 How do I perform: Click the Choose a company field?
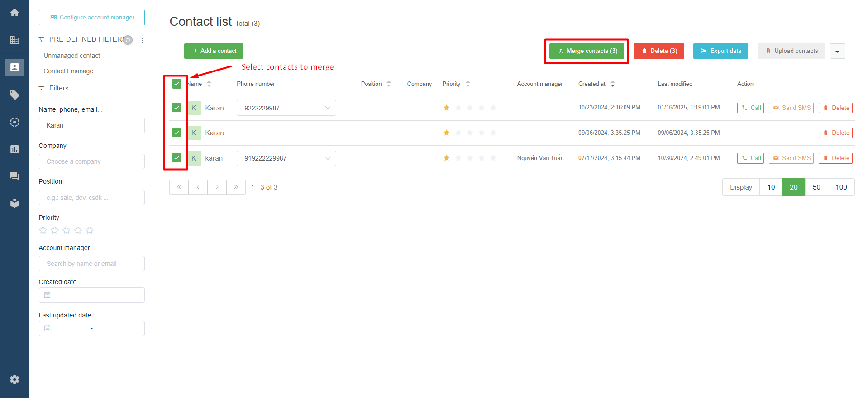(x=91, y=161)
